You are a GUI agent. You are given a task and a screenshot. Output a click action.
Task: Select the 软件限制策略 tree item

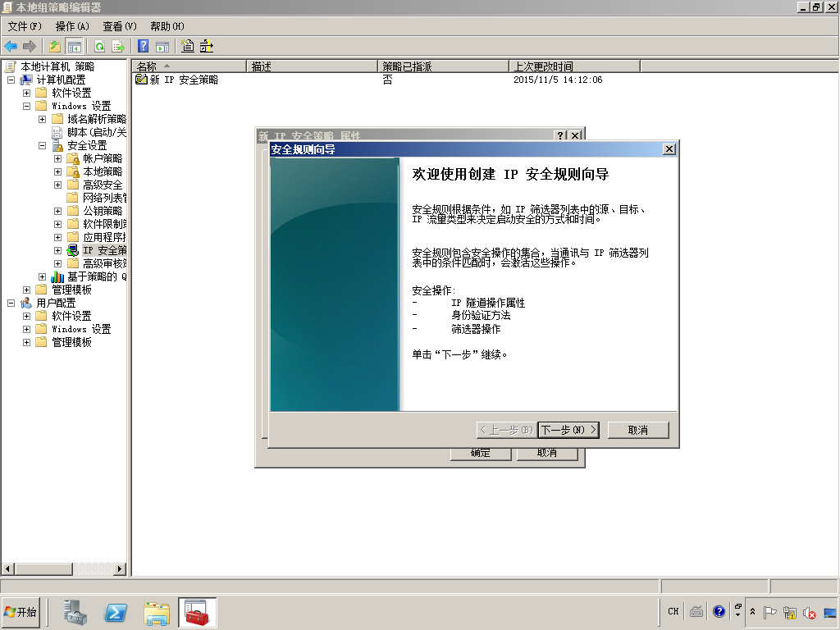coord(104,224)
